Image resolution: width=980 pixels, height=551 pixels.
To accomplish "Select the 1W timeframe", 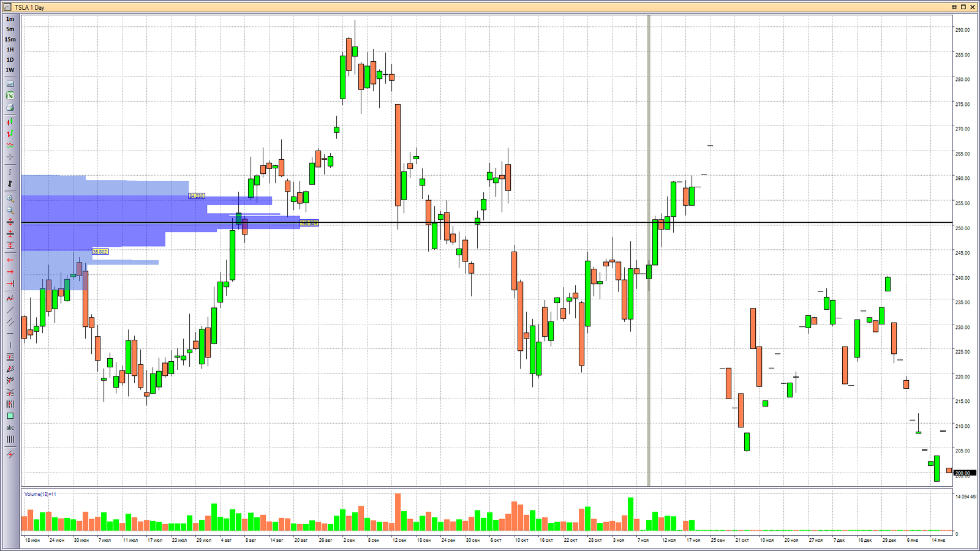I will pos(10,70).
